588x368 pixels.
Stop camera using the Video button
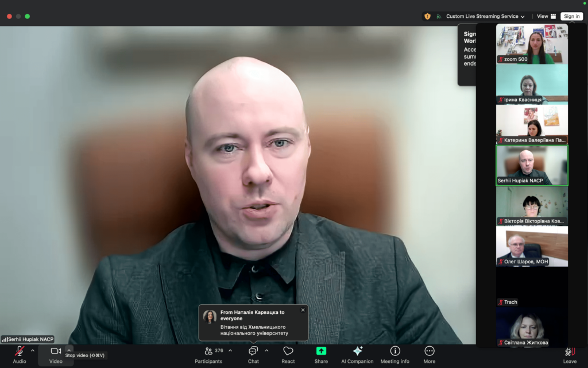(x=56, y=354)
